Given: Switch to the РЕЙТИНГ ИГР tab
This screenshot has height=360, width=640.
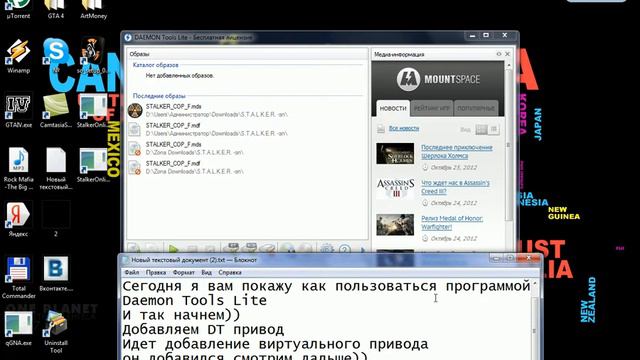Looking at the screenshot, I should [432, 108].
